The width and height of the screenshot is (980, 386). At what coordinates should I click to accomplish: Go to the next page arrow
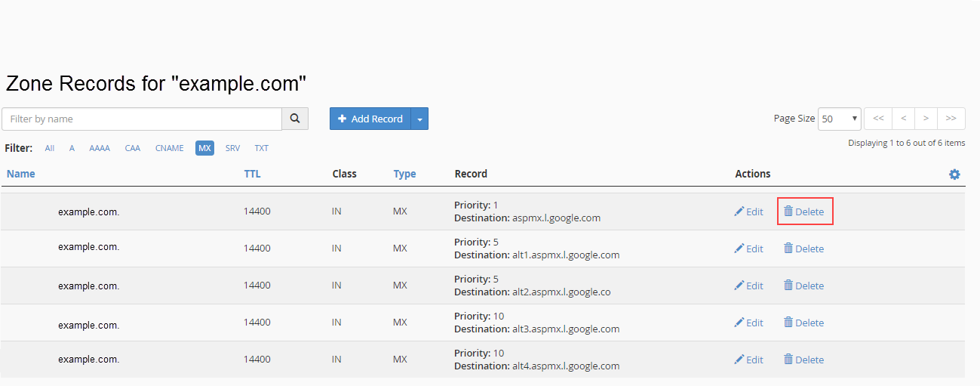(x=926, y=119)
